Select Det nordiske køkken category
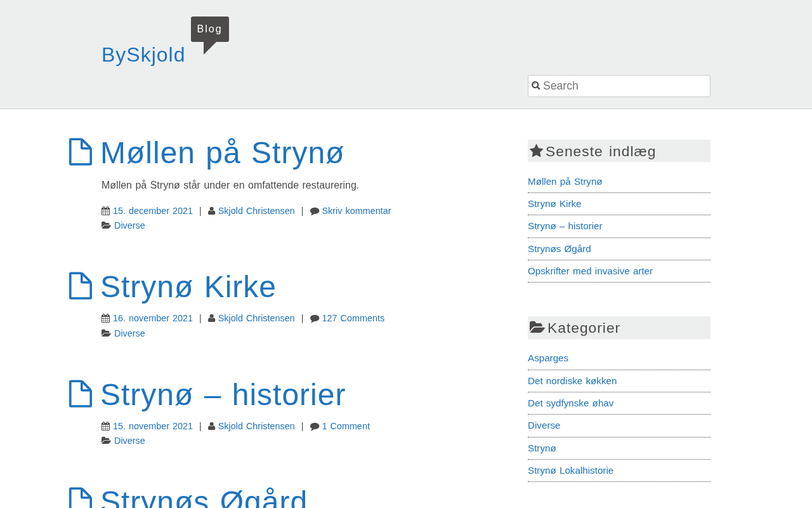 [572, 381]
